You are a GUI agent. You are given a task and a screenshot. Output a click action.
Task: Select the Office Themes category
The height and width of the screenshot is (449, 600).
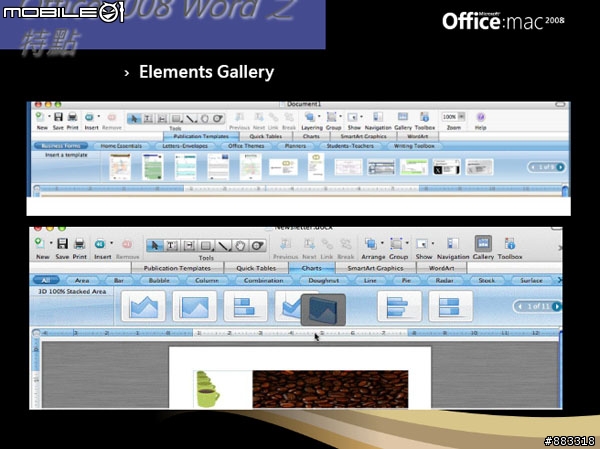click(x=246, y=146)
